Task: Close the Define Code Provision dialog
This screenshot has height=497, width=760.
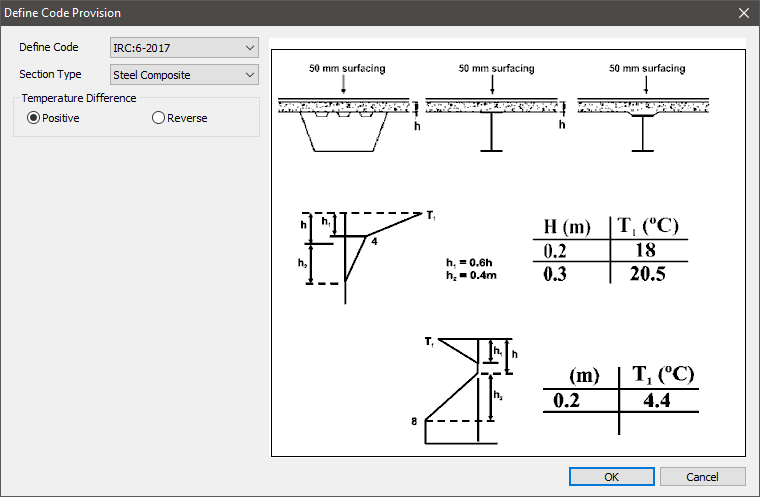Action: [743, 13]
